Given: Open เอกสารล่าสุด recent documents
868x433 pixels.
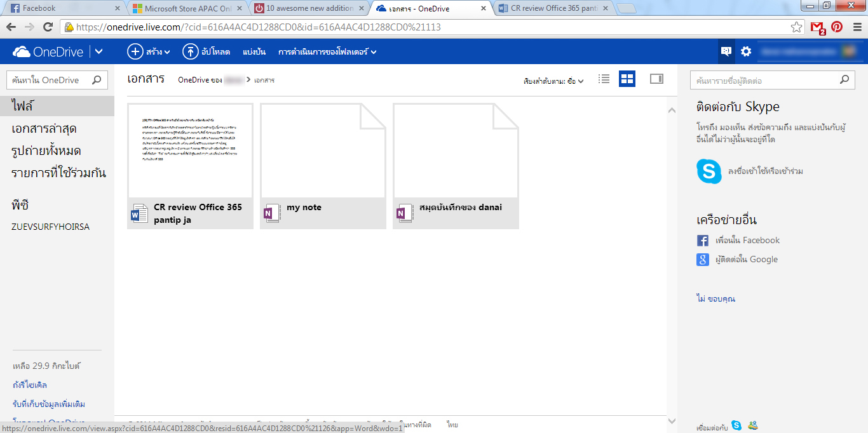Looking at the screenshot, I should [44, 129].
